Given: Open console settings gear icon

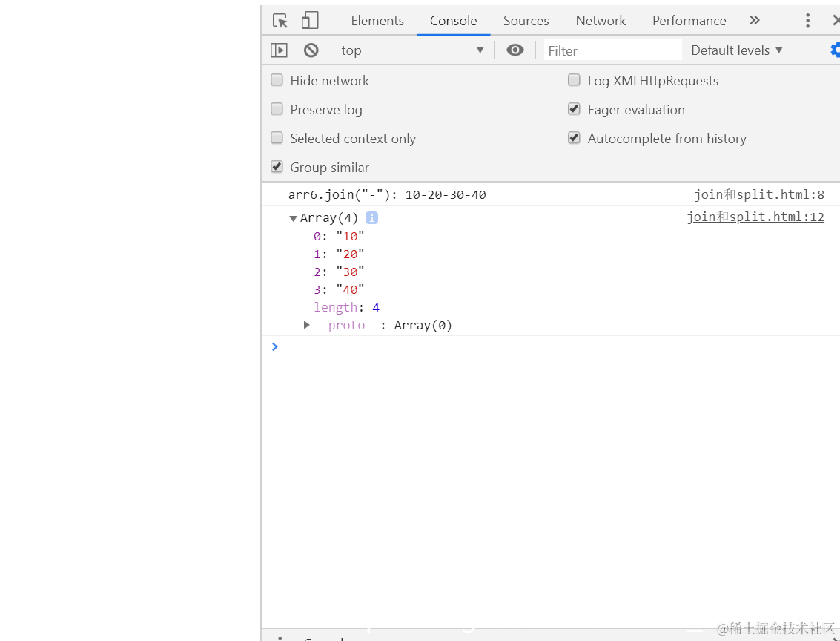Looking at the screenshot, I should [x=835, y=50].
